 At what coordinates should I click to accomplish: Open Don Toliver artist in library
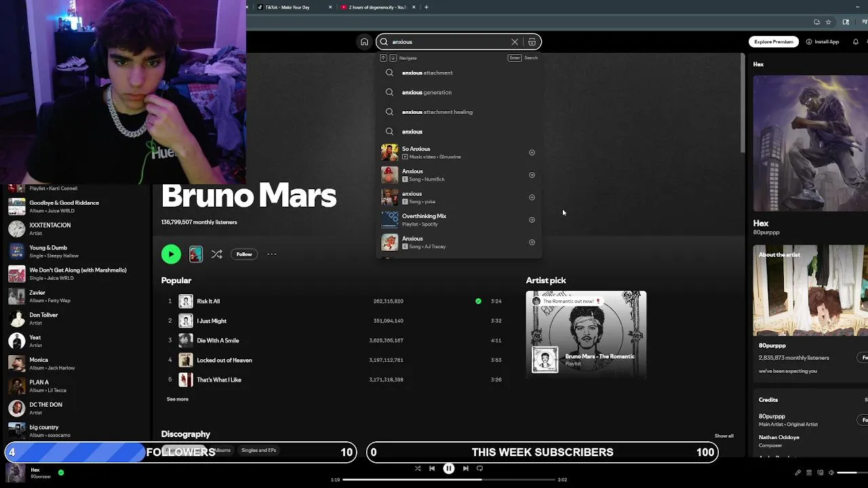pos(75,319)
